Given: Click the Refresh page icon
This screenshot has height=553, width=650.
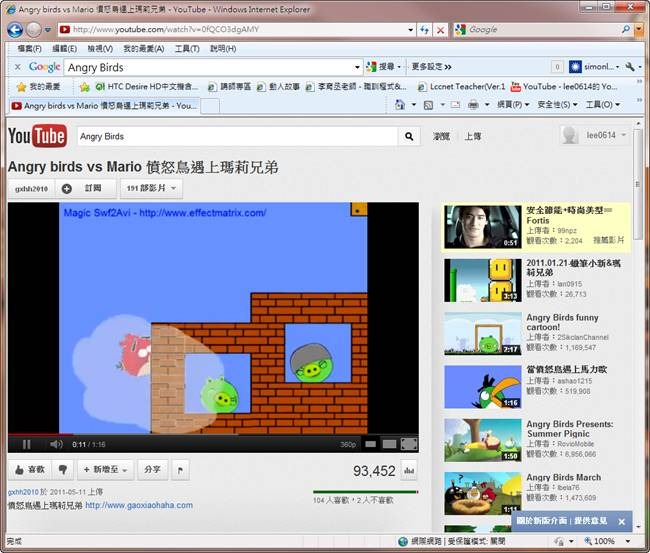Looking at the screenshot, I should pyautogui.click(x=424, y=30).
